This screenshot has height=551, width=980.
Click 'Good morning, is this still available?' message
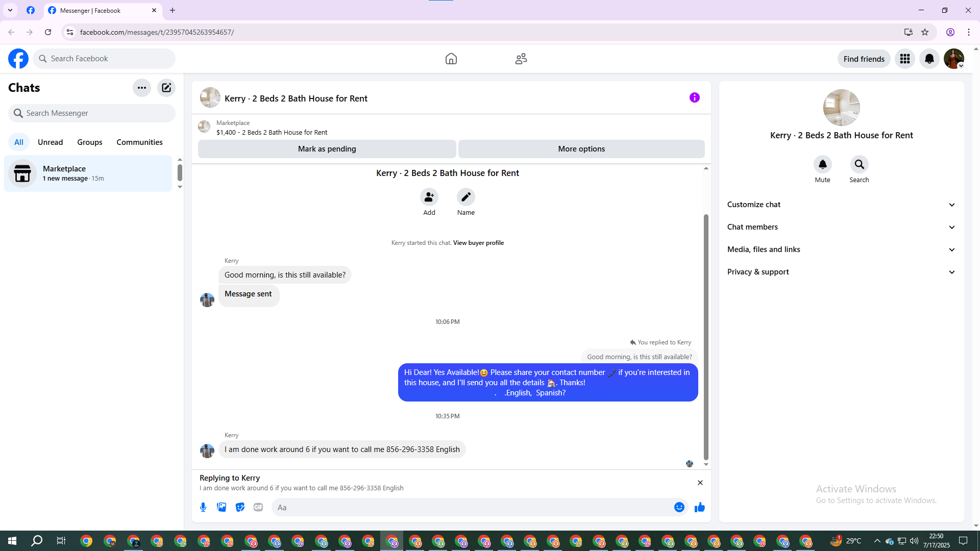point(285,275)
